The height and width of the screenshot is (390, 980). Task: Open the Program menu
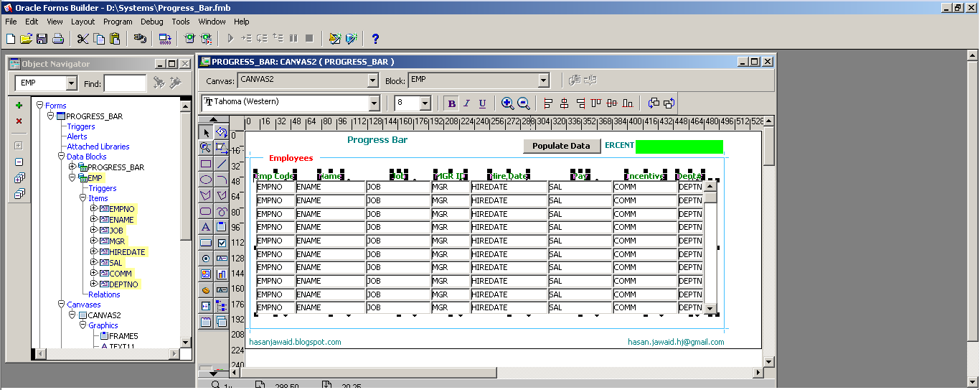click(x=118, y=22)
